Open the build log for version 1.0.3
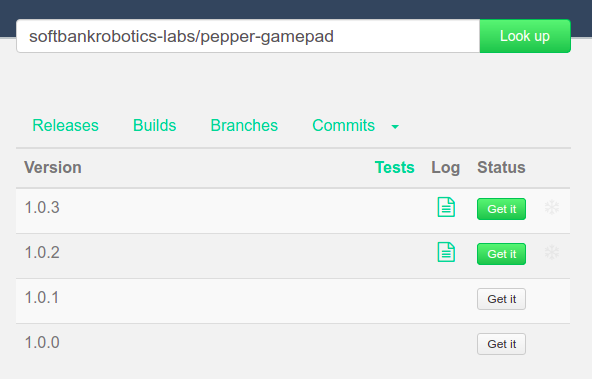This screenshot has width=592, height=379. 446,207
